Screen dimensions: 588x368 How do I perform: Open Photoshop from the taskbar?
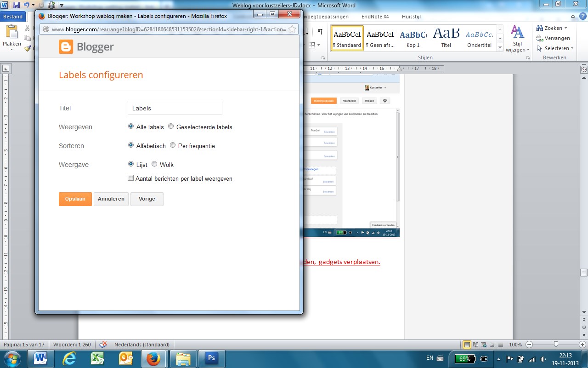[211, 358]
